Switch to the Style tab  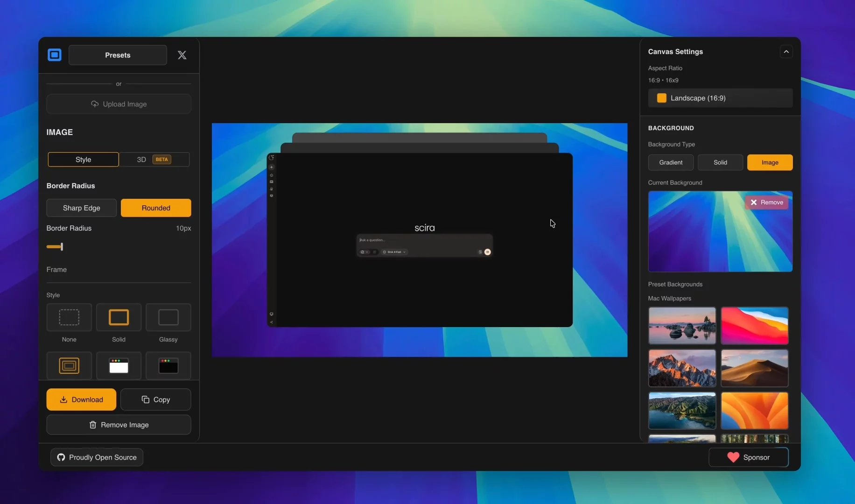83,160
